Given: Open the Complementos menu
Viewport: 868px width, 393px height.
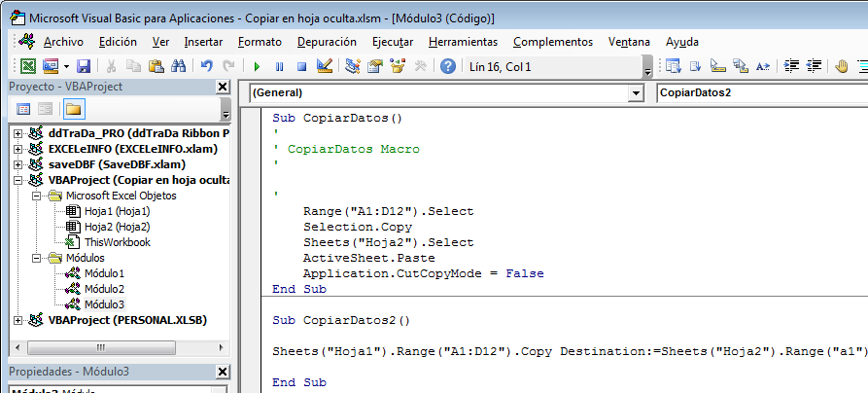Looking at the screenshot, I should (x=553, y=42).
